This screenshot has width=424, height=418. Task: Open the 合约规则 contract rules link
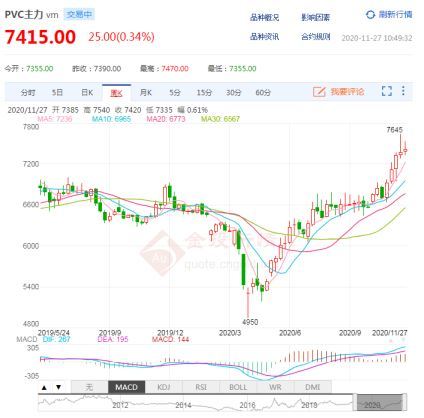pyautogui.click(x=316, y=36)
